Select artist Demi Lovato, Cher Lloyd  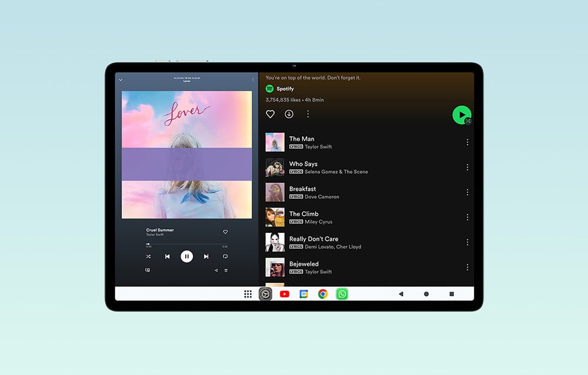[x=333, y=247]
